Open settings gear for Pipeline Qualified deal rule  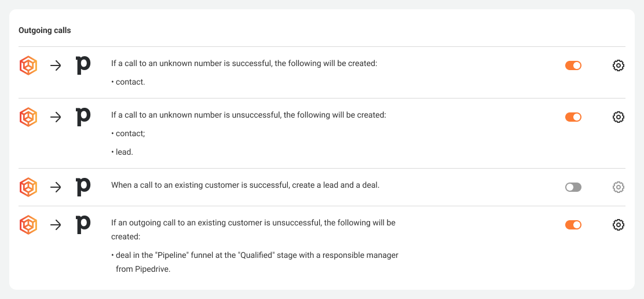pos(618,225)
